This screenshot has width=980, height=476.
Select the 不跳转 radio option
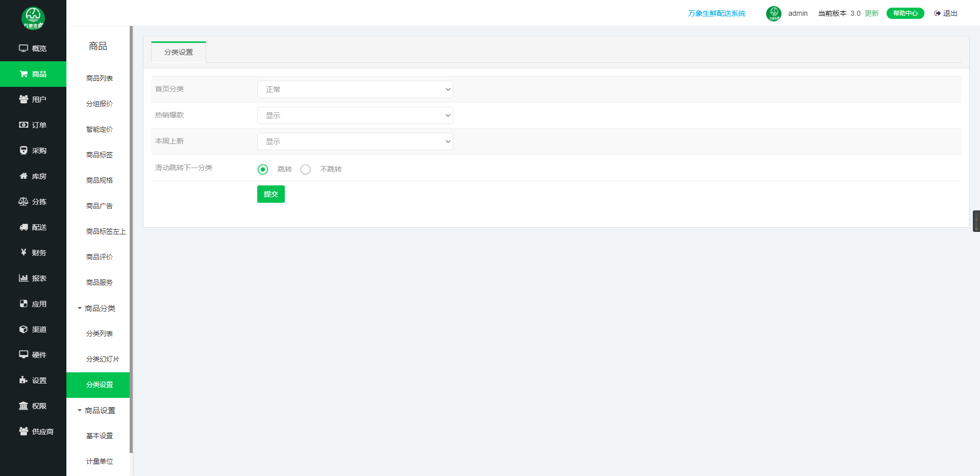click(x=305, y=169)
